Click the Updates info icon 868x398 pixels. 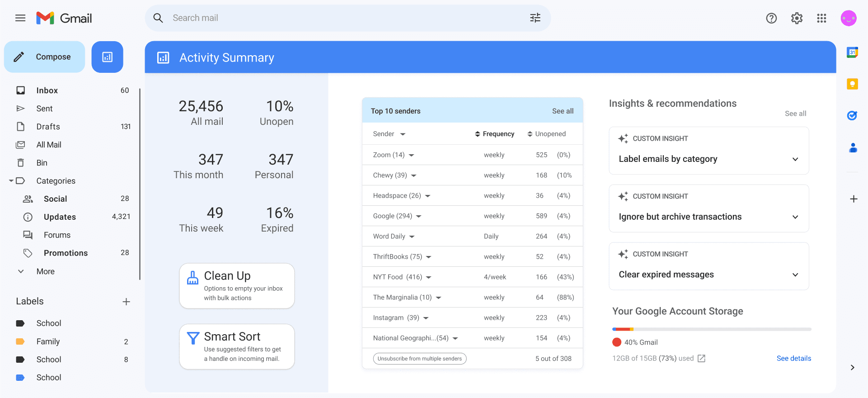(28, 217)
